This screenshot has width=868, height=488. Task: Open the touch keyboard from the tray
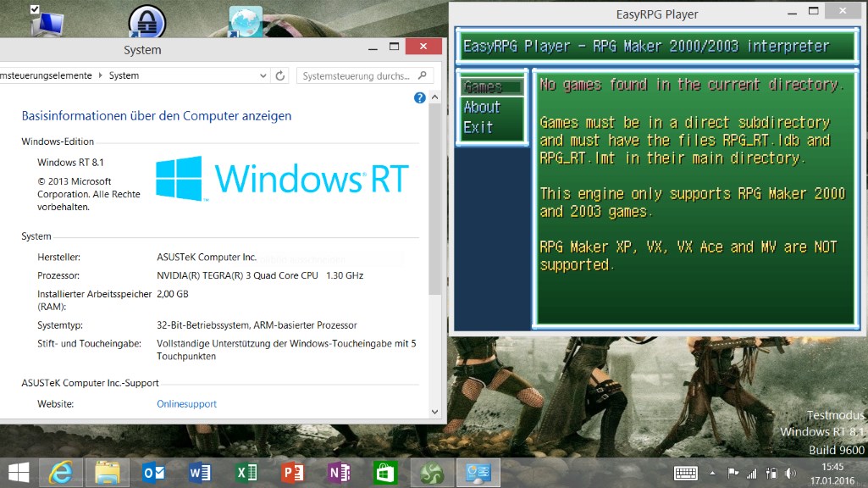(x=686, y=473)
